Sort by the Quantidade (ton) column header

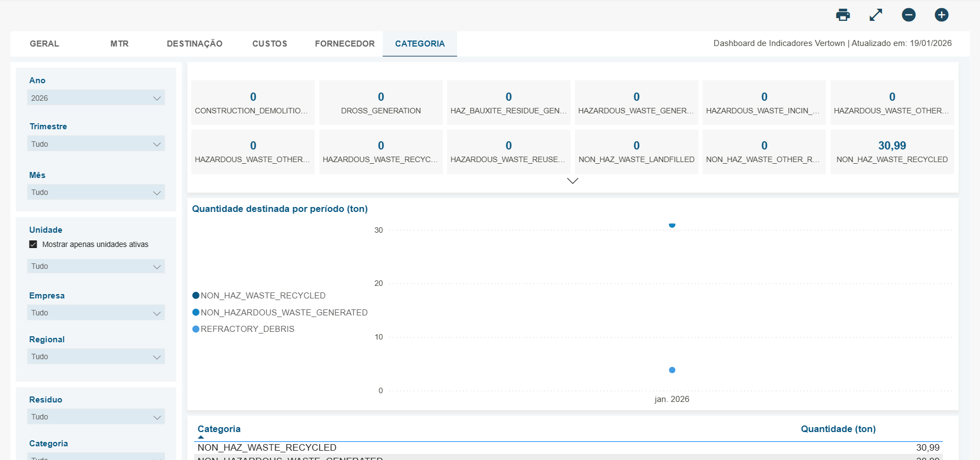838,429
